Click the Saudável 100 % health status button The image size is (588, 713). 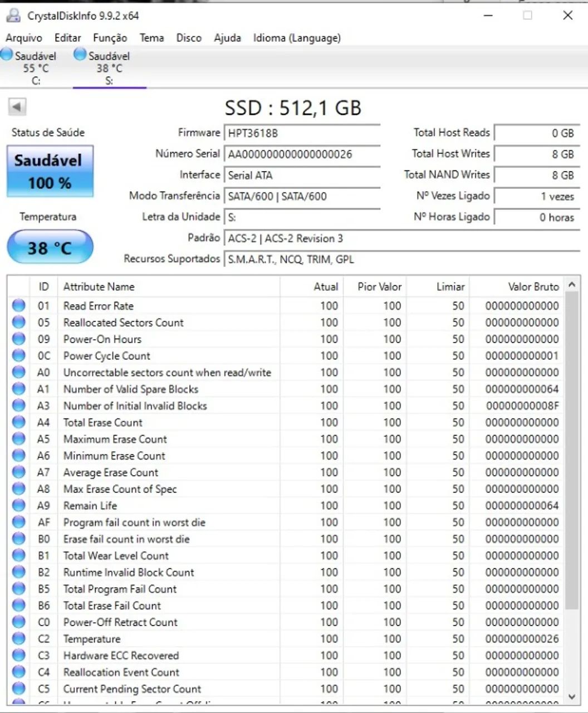tap(50, 171)
